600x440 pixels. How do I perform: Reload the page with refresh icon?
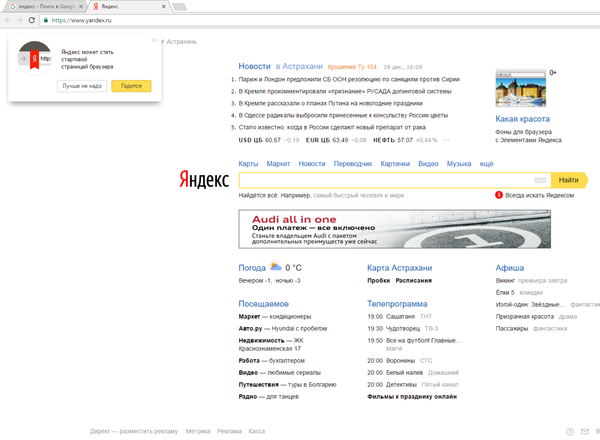tap(32, 20)
